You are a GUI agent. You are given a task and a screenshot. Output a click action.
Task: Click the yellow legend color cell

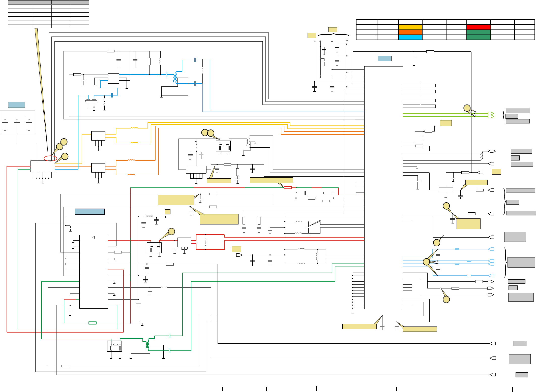coord(410,27)
